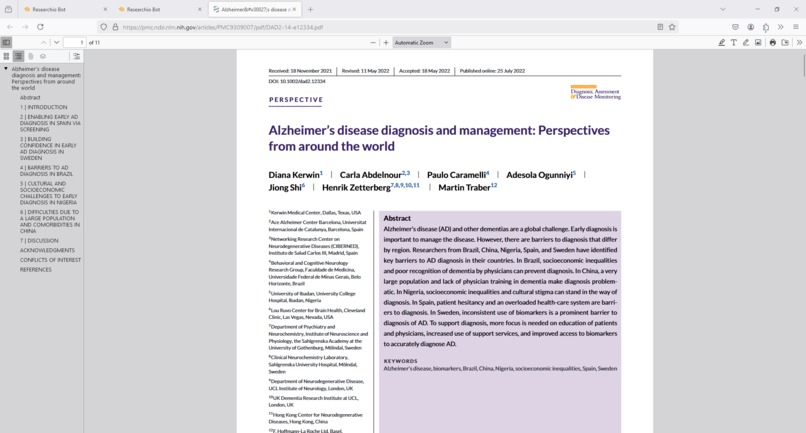Open a new browser tab

(310, 9)
